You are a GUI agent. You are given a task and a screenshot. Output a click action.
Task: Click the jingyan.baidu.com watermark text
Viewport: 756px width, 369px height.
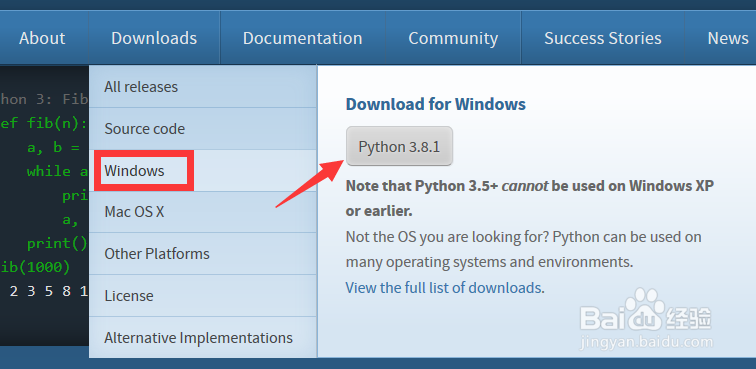(647, 342)
